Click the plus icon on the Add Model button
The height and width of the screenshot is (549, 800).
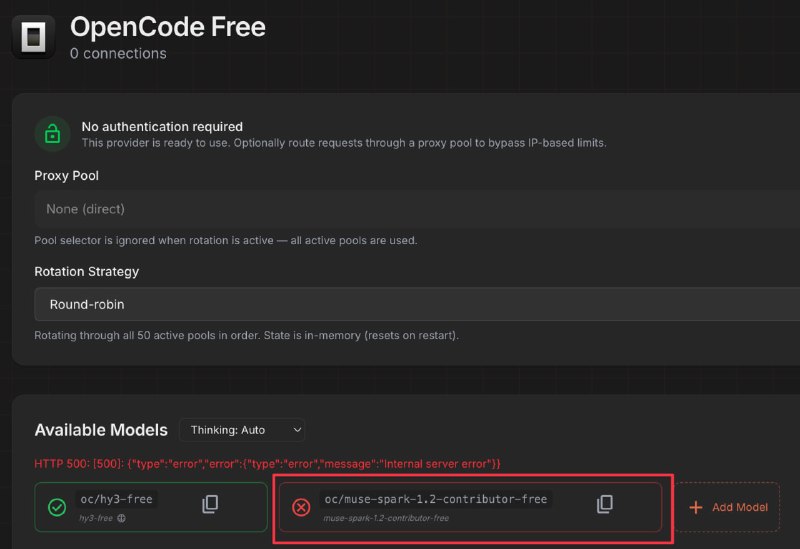[x=695, y=507]
